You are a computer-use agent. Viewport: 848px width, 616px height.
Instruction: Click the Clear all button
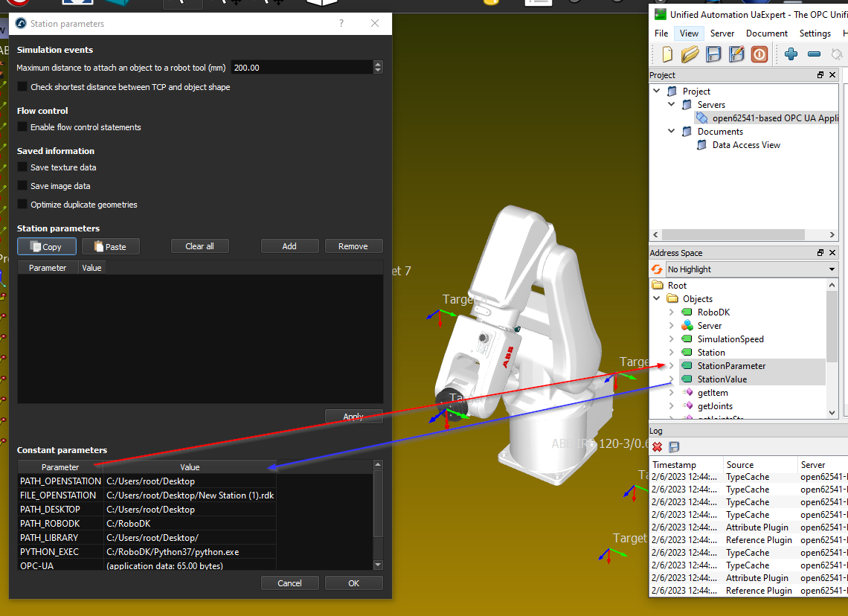(x=199, y=246)
